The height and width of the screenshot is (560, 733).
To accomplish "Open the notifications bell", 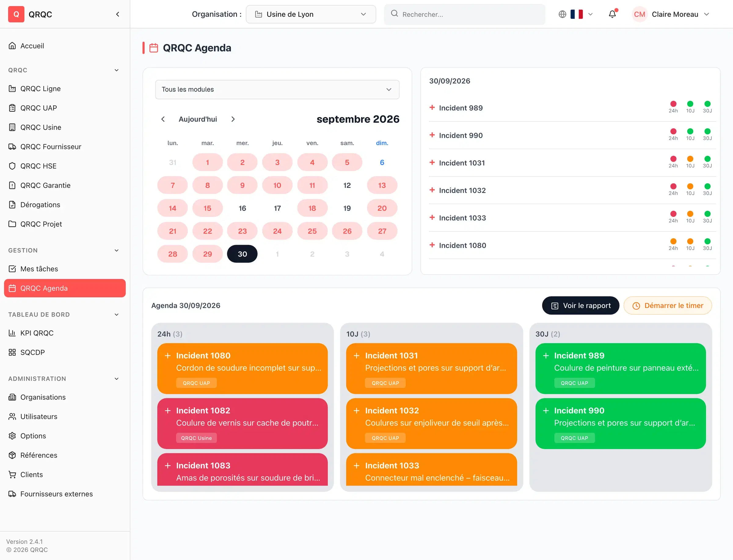I will 612,14.
